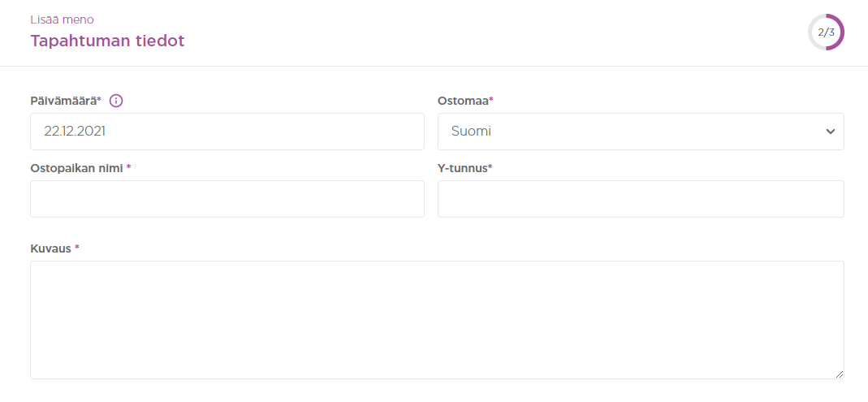Click the Y-tunnus label text

(x=462, y=168)
